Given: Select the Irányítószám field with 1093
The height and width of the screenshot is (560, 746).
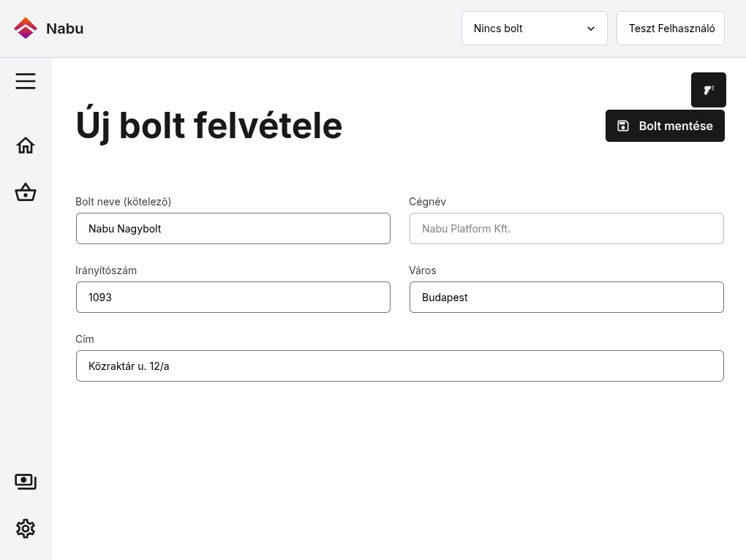Looking at the screenshot, I should (x=233, y=297).
